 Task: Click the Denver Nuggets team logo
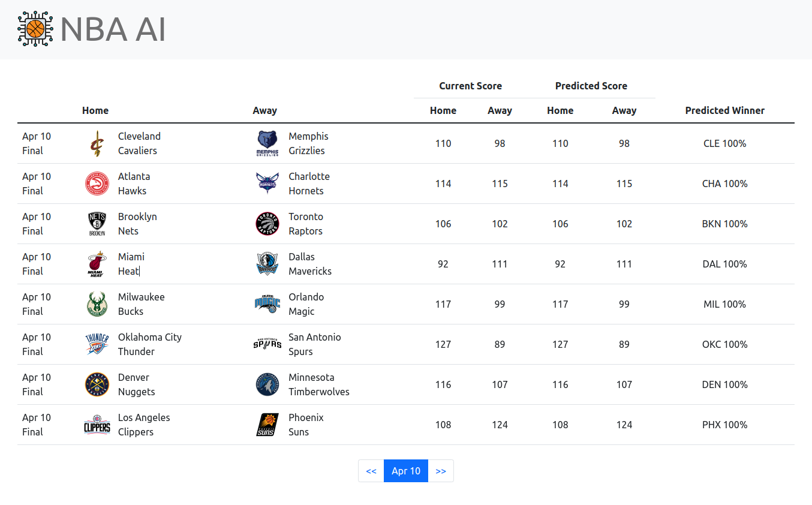tap(97, 384)
